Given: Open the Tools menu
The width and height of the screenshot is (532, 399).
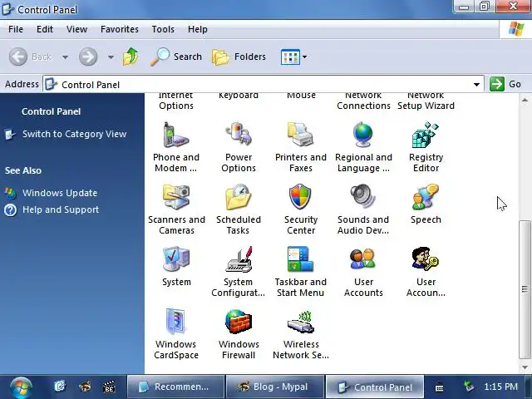Looking at the screenshot, I should point(163,29).
